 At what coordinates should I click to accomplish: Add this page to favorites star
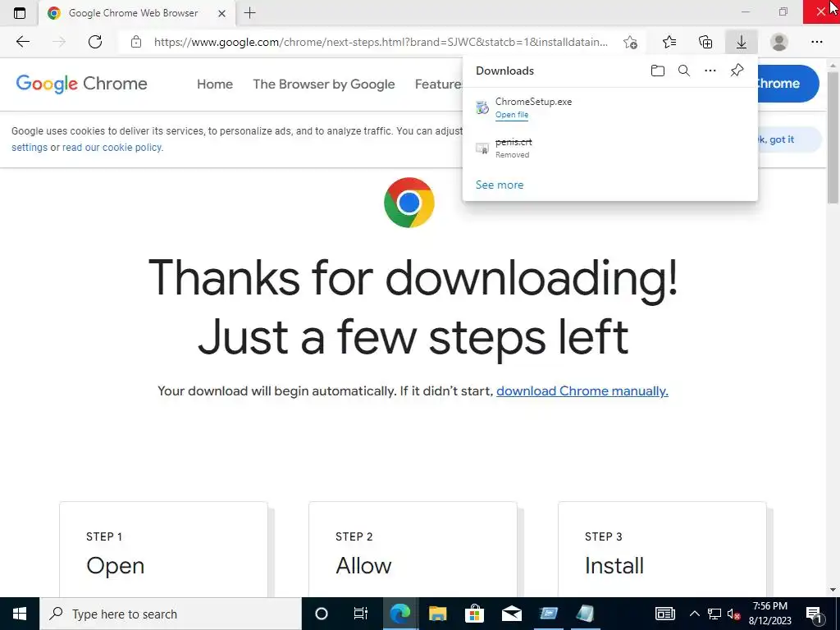(631, 42)
